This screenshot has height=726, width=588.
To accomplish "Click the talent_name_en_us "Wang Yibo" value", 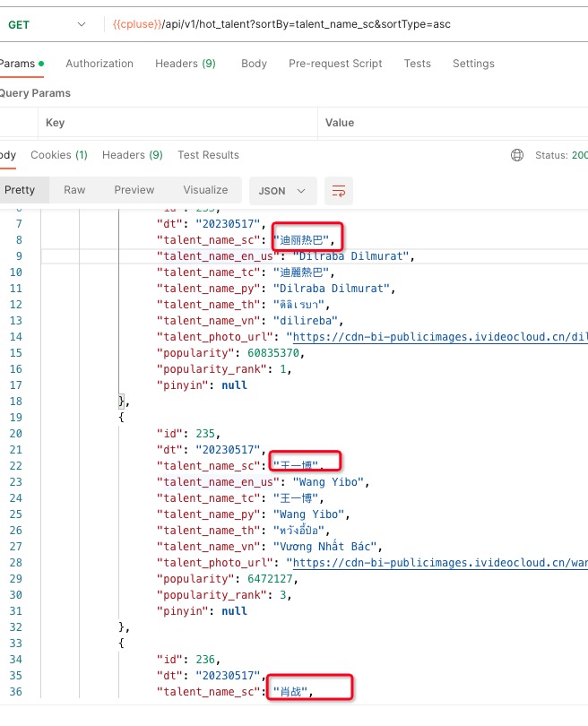I will pyautogui.click(x=328, y=482).
